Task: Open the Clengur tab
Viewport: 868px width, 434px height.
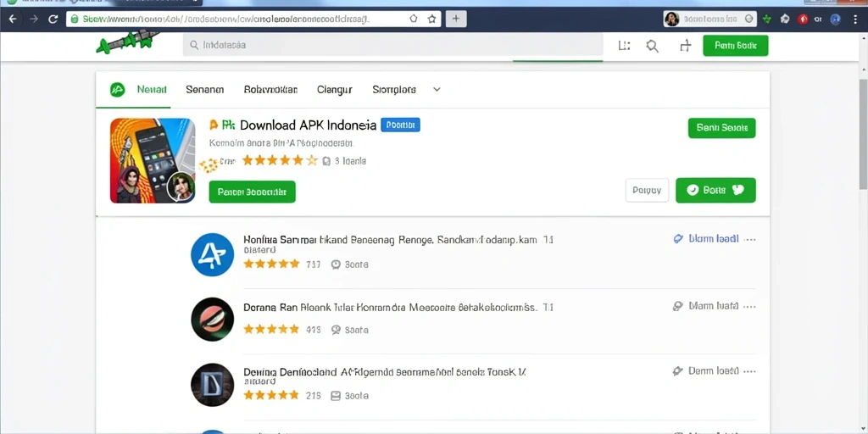Action: pos(335,89)
